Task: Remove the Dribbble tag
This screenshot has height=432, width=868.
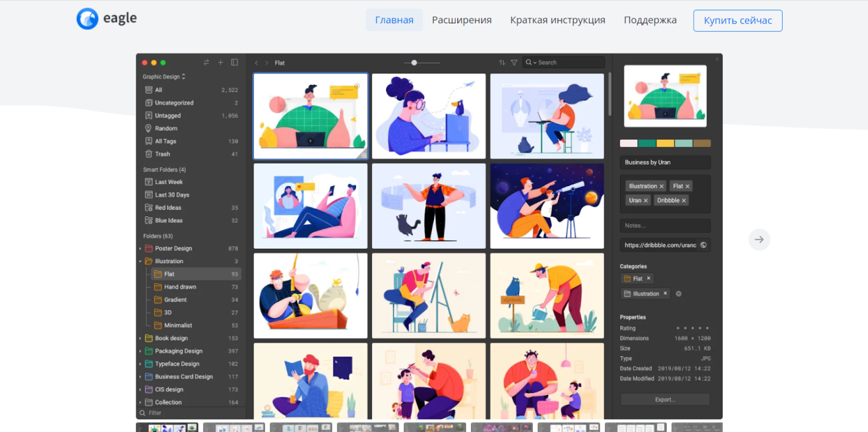Action: click(684, 201)
